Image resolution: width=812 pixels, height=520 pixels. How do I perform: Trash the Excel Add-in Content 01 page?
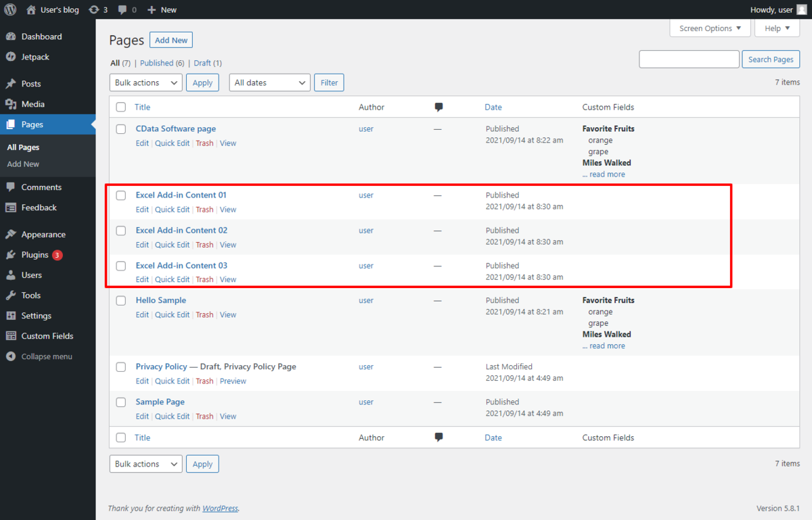click(x=204, y=210)
